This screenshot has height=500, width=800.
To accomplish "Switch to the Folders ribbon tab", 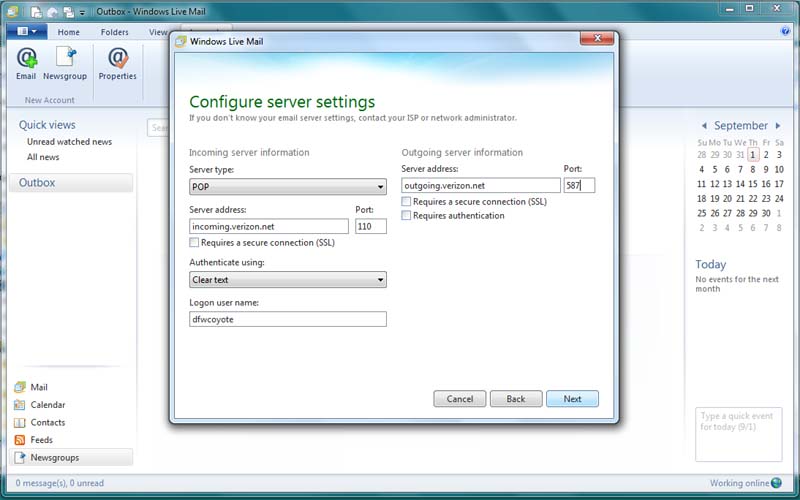I will point(115,32).
